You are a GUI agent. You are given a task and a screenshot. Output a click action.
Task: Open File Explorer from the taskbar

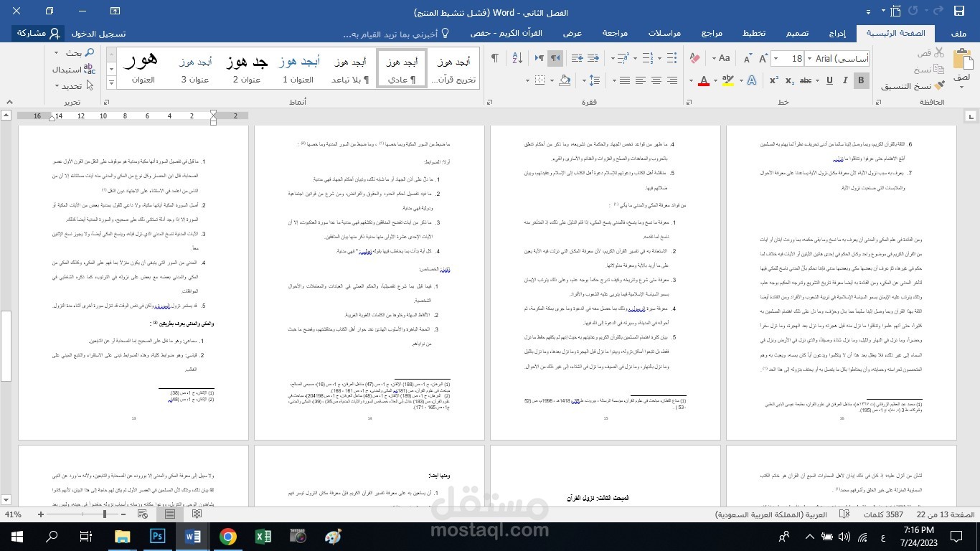(x=123, y=537)
